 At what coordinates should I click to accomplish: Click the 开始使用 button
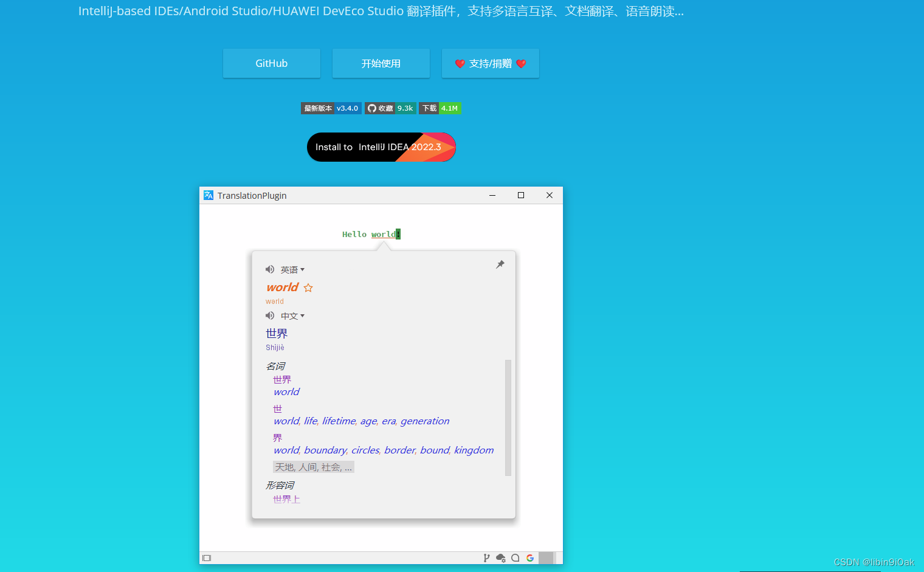(381, 63)
